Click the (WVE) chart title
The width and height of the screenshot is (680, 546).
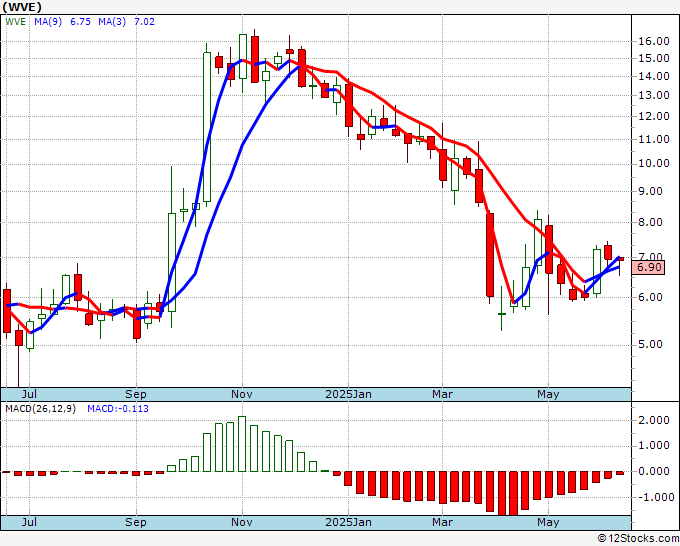(22, 7)
